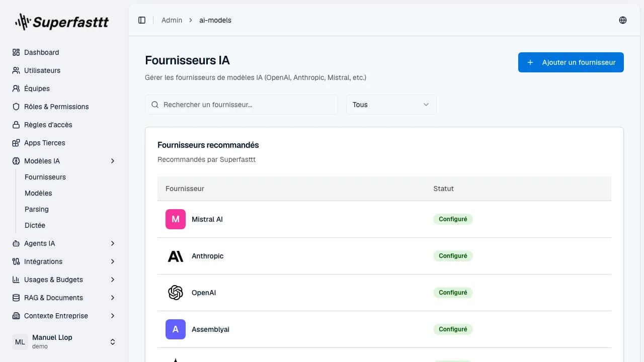Click the ML user avatar
Viewport: 644px width, 362px height.
pos(20,342)
